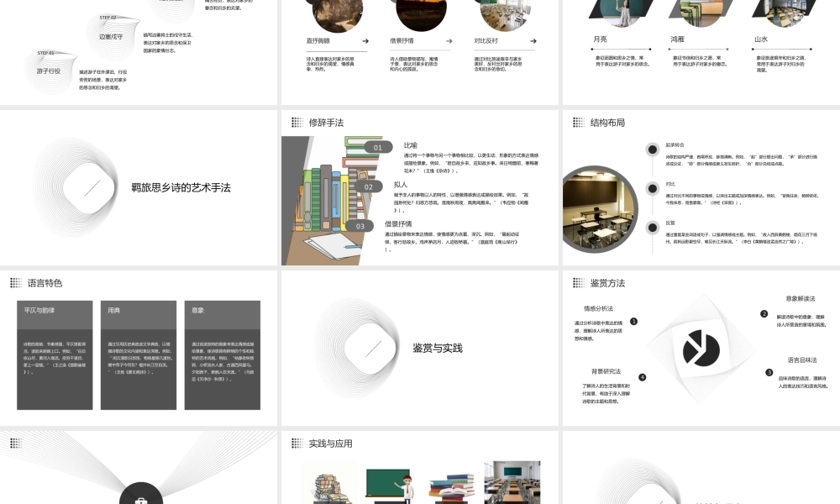Click the number 2 bullet by 意象解读法
Viewport: 840px width, 504px height.
point(764,314)
